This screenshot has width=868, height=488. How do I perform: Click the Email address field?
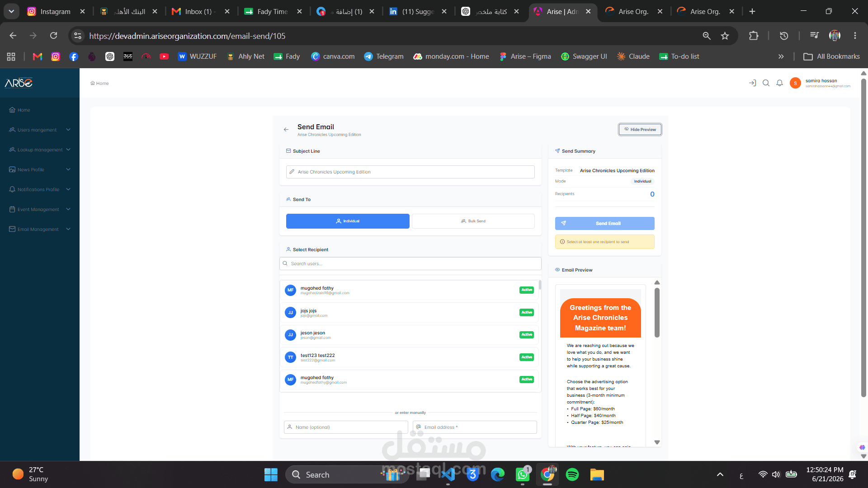[x=475, y=427]
